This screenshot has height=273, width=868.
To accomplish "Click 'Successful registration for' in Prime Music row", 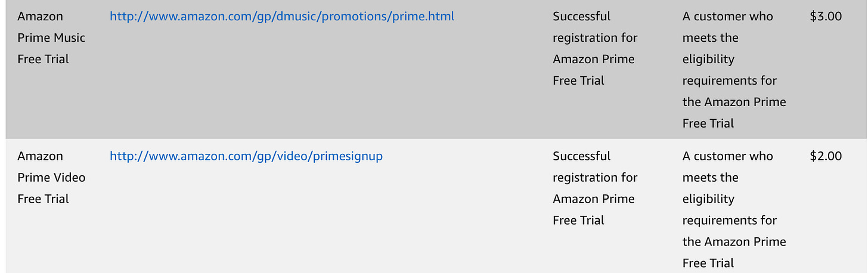I will pos(595,27).
